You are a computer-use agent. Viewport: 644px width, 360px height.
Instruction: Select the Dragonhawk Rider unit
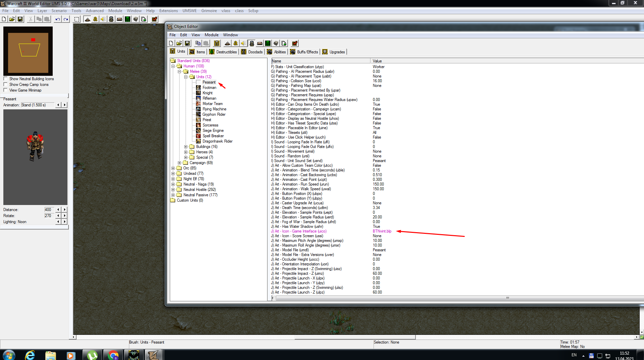tap(217, 141)
